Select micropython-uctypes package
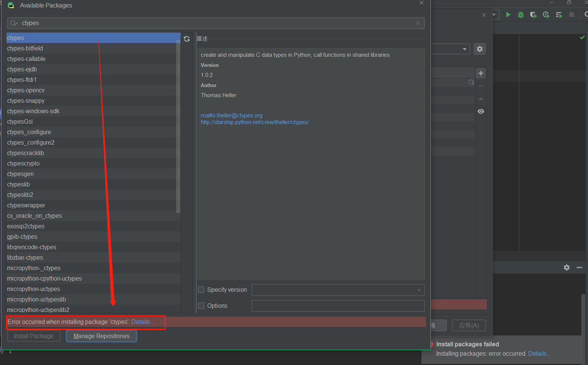588x365 pixels. click(x=93, y=289)
